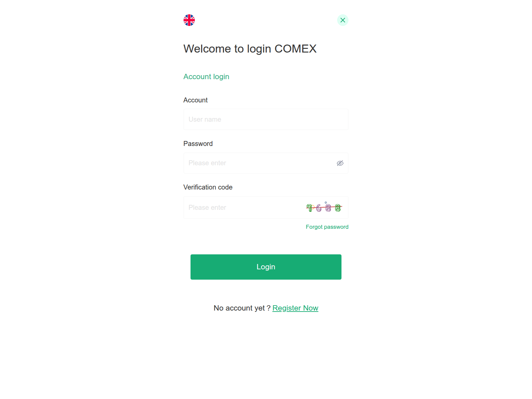Click the Password field label
The image size is (532, 399).
[x=198, y=144]
